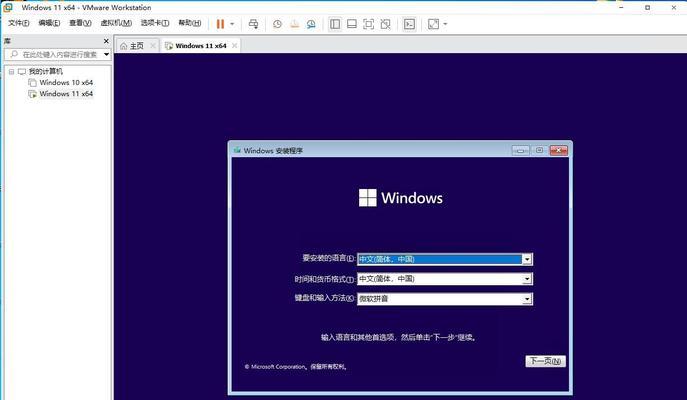Select Windows 10 x64 in library

click(66, 82)
